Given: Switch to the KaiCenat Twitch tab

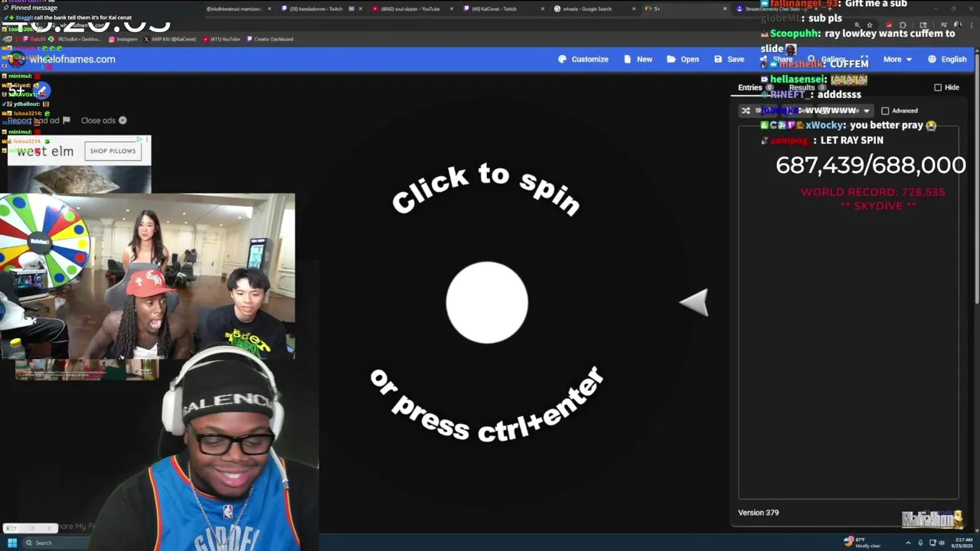Looking at the screenshot, I should click(505, 8).
